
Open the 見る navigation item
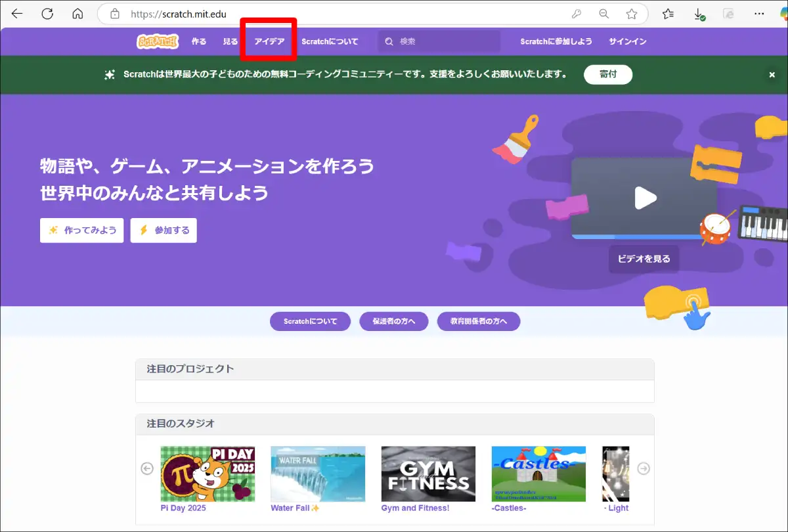[230, 41]
